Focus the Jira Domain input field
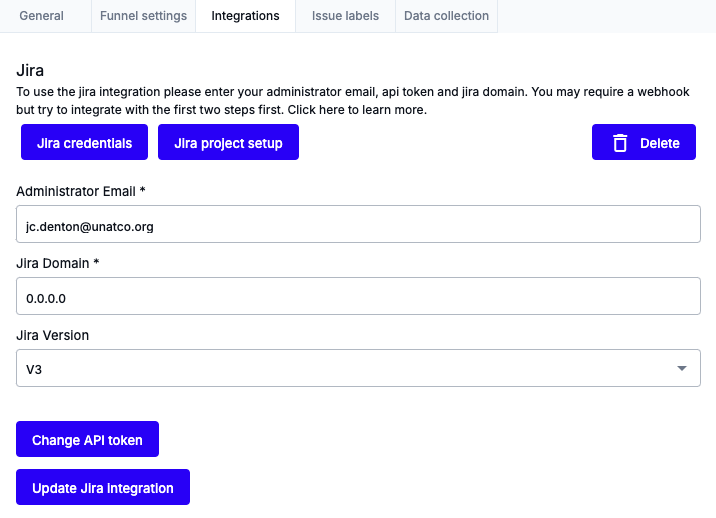 point(358,296)
